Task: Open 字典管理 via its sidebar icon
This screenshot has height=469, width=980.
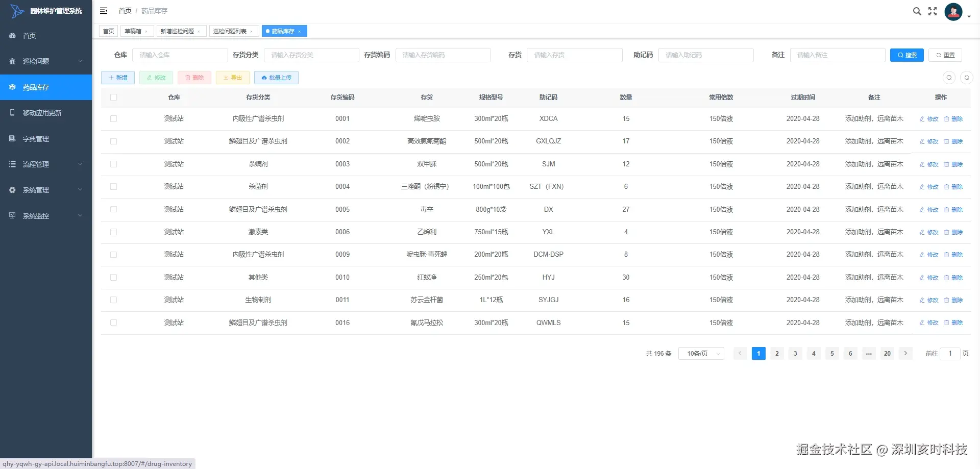Action: click(x=12, y=138)
